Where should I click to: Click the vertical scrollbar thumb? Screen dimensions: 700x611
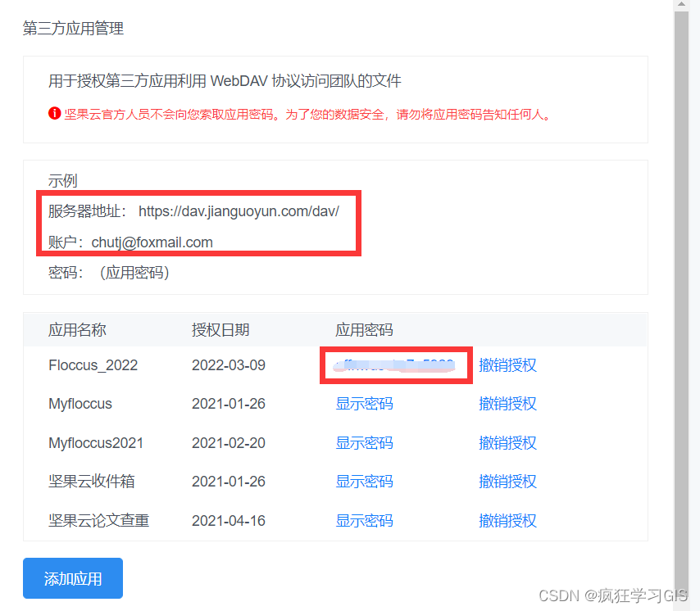point(681,303)
